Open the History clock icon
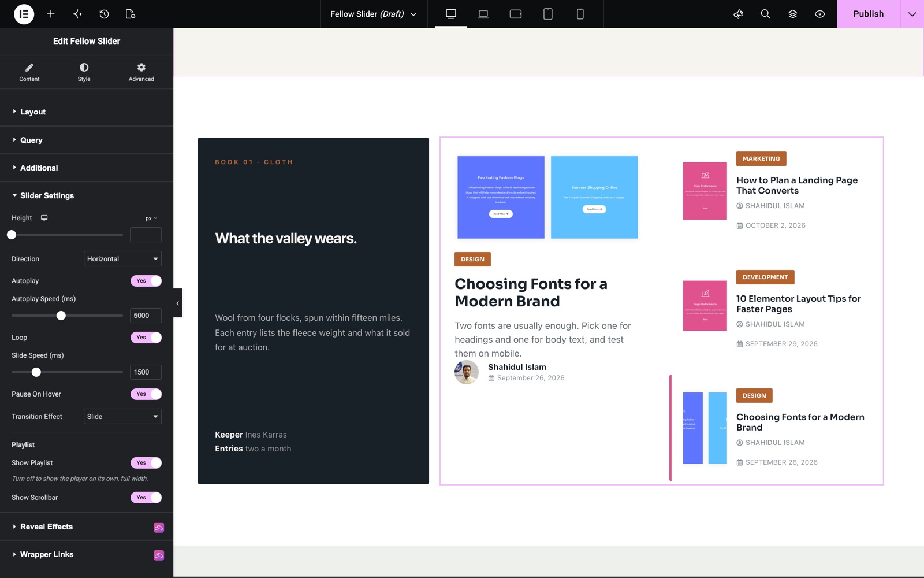The width and height of the screenshot is (924, 578). click(104, 14)
